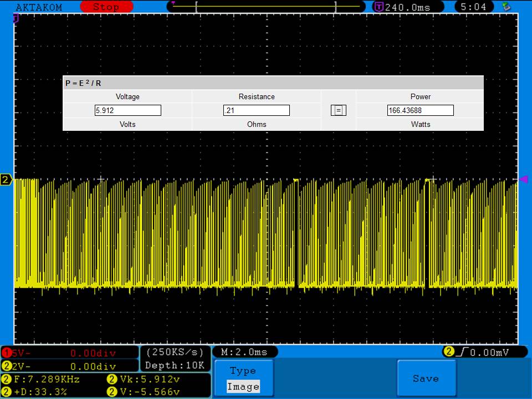Click the waveform memory position bar
Image resolution: width=532 pixels, height=399 pixels.
(x=266, y=7)
